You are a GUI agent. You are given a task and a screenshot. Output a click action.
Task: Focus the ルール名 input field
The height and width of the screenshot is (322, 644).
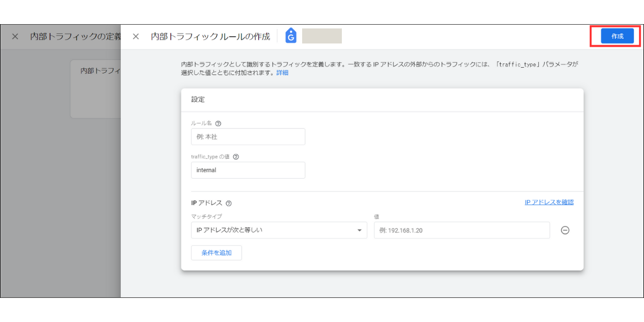coord(248,137)
